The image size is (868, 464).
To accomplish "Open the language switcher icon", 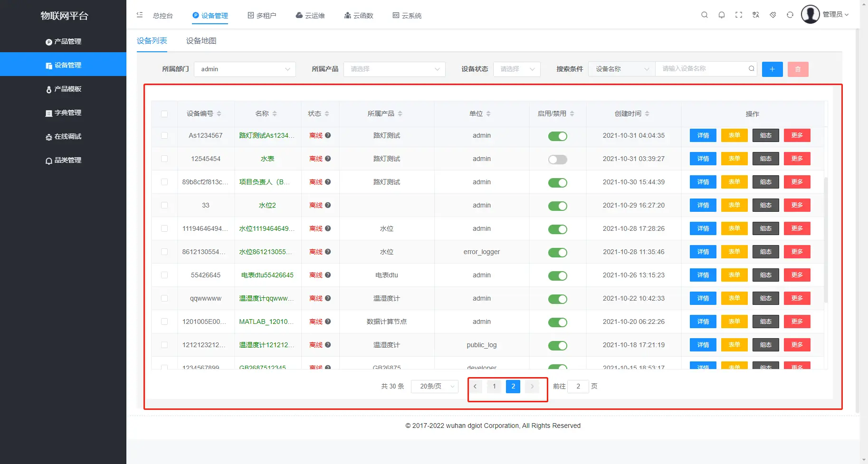I will pyautogui.click(x=755, y=15).
